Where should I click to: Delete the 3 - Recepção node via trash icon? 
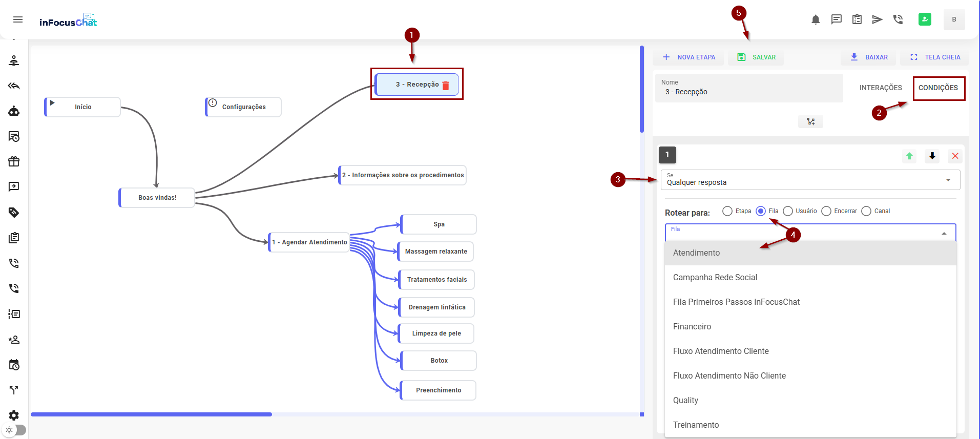[446, 86]
